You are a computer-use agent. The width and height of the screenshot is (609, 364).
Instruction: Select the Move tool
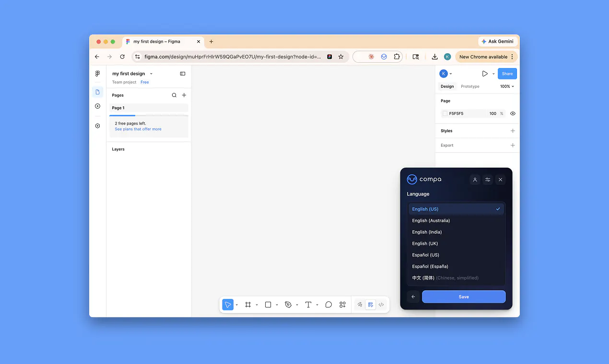[x=228, y=305]
